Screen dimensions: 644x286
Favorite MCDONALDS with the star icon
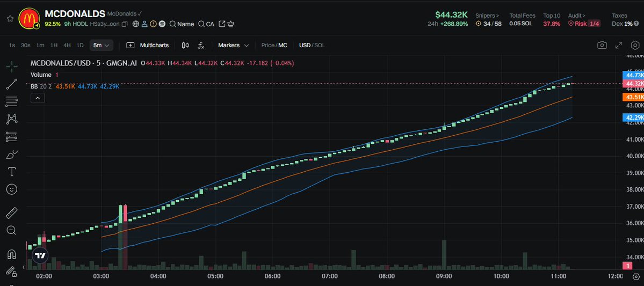pyautogui.click(x=9, y=18)
